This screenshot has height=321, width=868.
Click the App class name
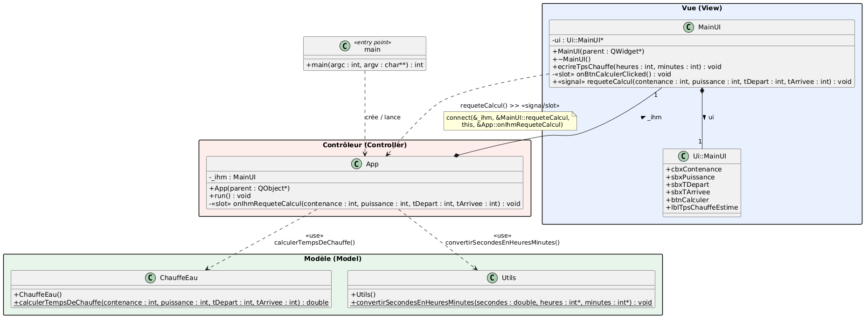(372, 164)
